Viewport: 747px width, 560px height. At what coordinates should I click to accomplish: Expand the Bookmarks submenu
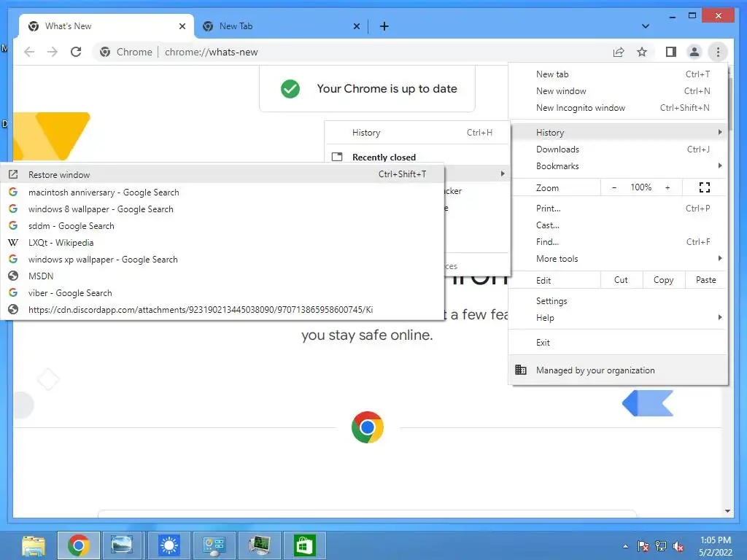click(x=618, y=166)
